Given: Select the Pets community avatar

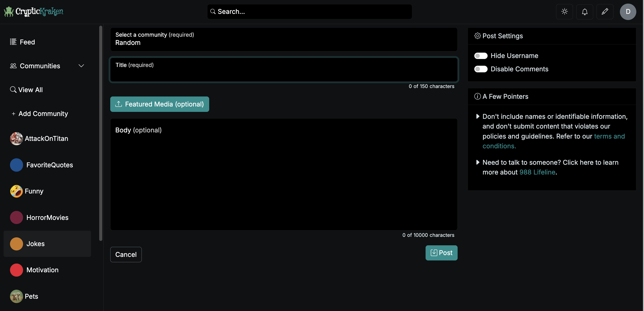Looking at the screenshot, I should [x=16, y=296].
